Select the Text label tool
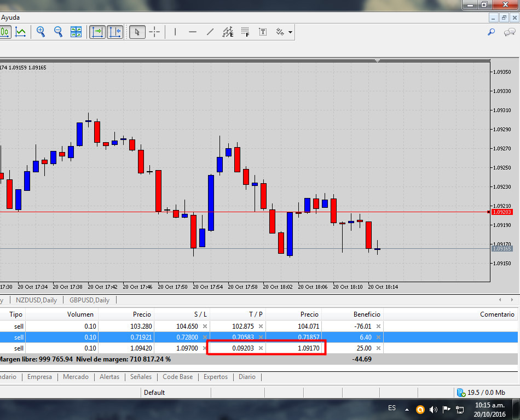Screen dimensions: 520x420 coord(263,32)
